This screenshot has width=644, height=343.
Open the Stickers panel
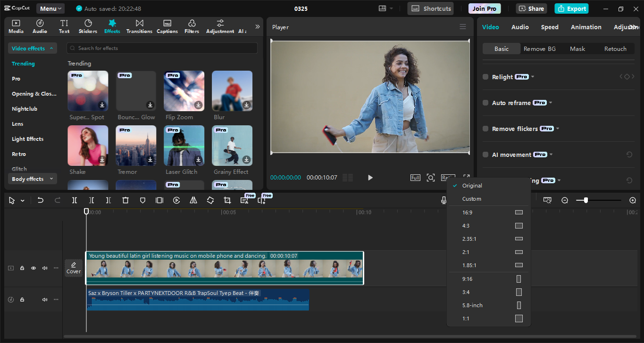pyautogui.click(x=88, y=26)
